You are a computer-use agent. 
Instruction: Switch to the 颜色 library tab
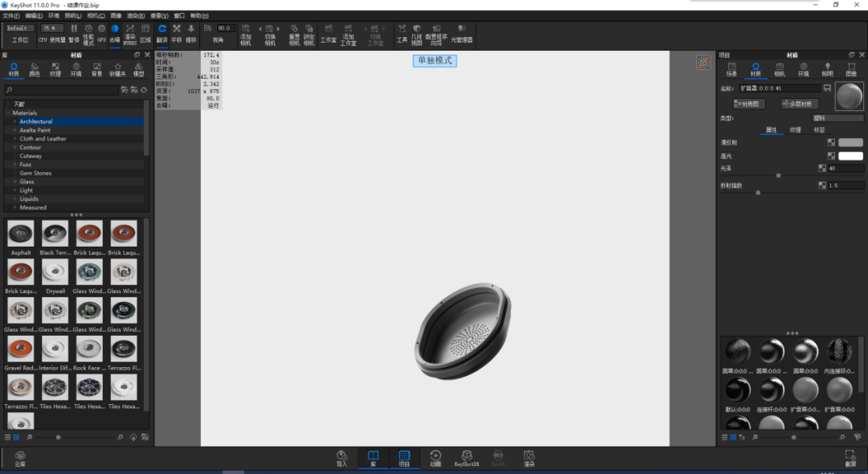(35, 70)
